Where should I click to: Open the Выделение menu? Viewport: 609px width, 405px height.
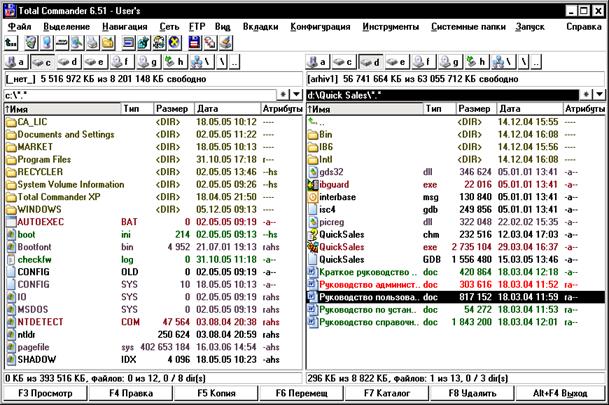(66, 26)
